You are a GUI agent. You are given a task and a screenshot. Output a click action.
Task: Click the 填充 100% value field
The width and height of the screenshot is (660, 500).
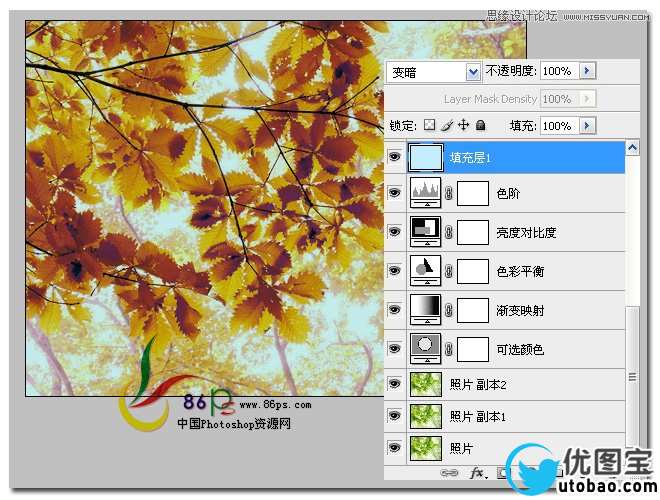pyautogui.click(x=560, y=125)
